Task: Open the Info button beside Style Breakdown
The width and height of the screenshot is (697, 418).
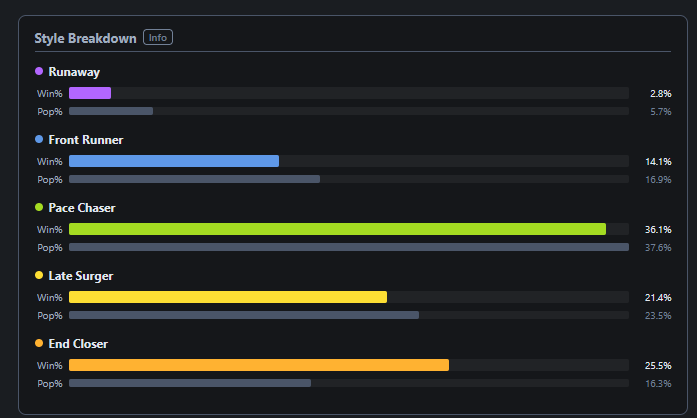Action: (x=158, y=37)
